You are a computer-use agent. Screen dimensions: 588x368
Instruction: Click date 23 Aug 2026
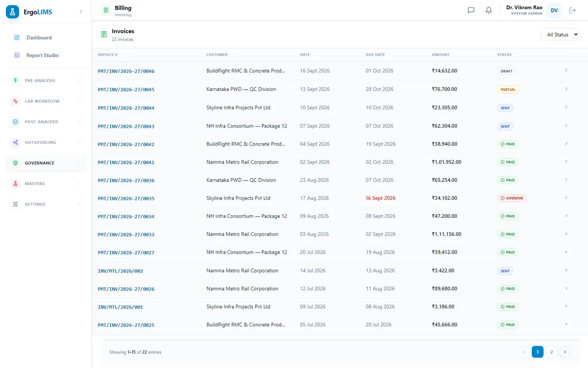pyautogui.click(x=314, y=180)
